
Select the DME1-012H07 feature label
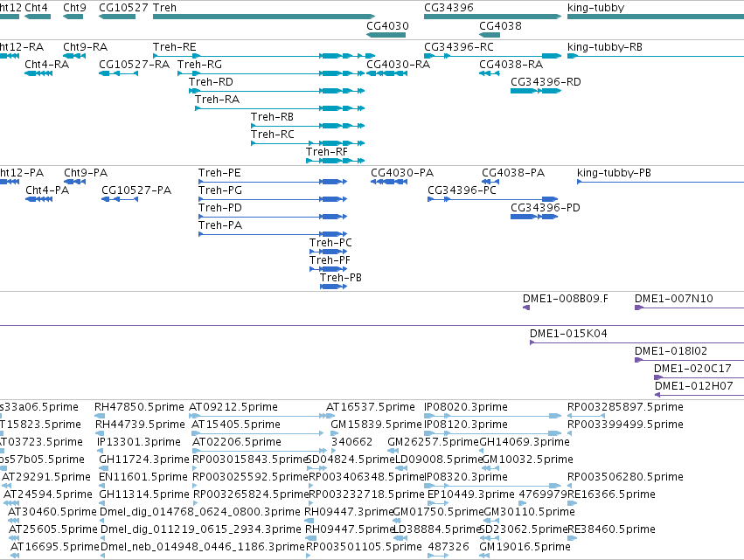coord(693,386)
